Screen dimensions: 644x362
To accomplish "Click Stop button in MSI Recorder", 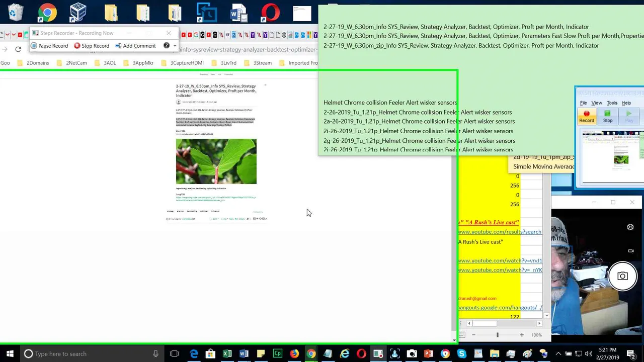I will 608,117.
